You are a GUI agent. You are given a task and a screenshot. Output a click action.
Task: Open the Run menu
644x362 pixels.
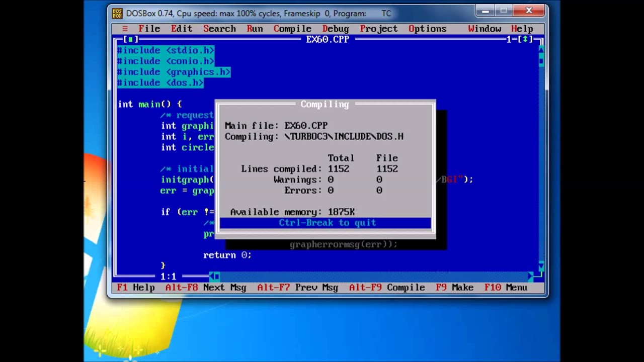click(255, 29)
